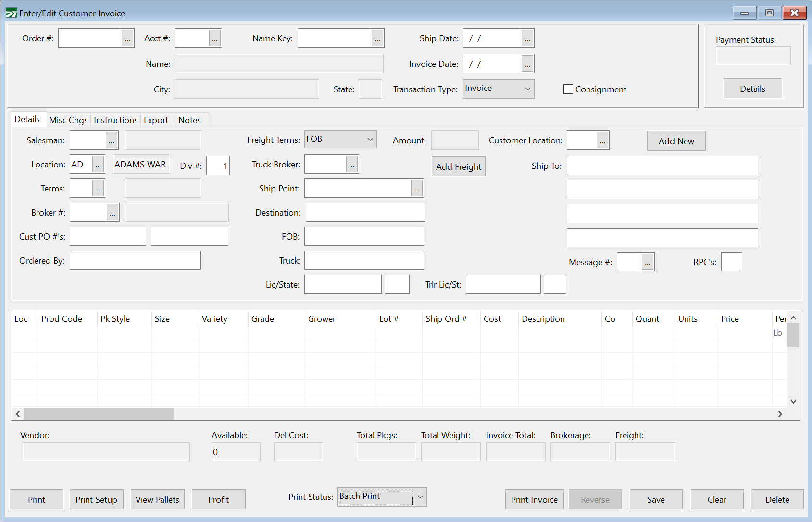Click the horizontal scrollbar in the grid
812x522 pixels.
tap(99, 414)
